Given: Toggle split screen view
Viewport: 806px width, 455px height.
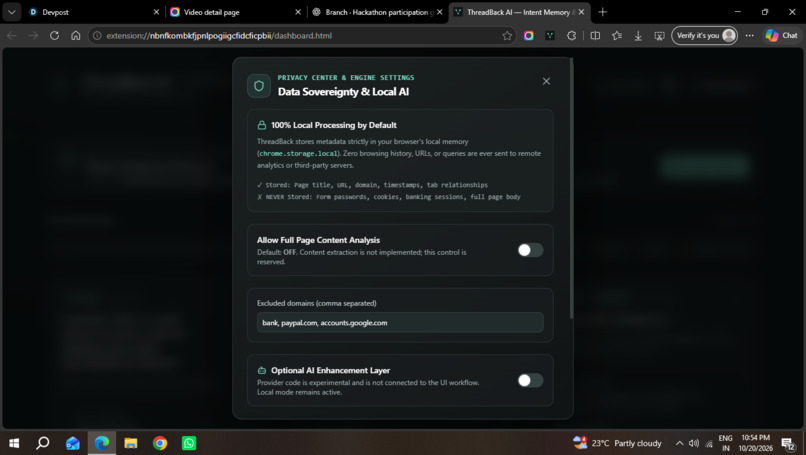Looking at the screenshot, I should [595, 35].
